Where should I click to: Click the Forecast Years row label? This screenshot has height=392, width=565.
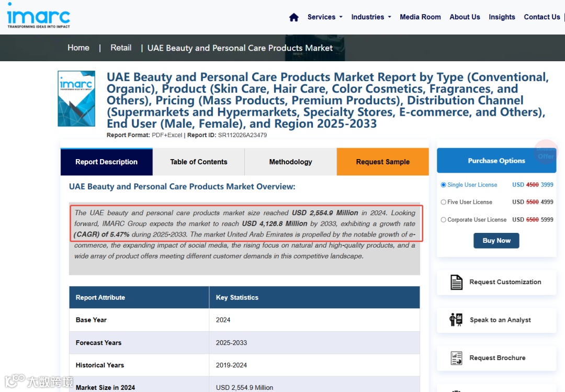click(98, 343)
